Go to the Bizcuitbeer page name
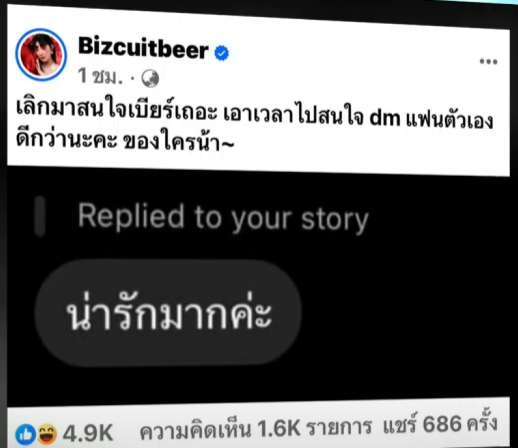The width and height of the screenshot is (518, 448). click(x=143, y=48)
